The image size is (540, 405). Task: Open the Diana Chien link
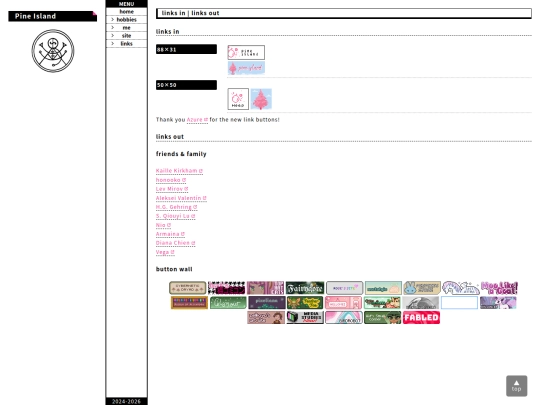[175, 243]
